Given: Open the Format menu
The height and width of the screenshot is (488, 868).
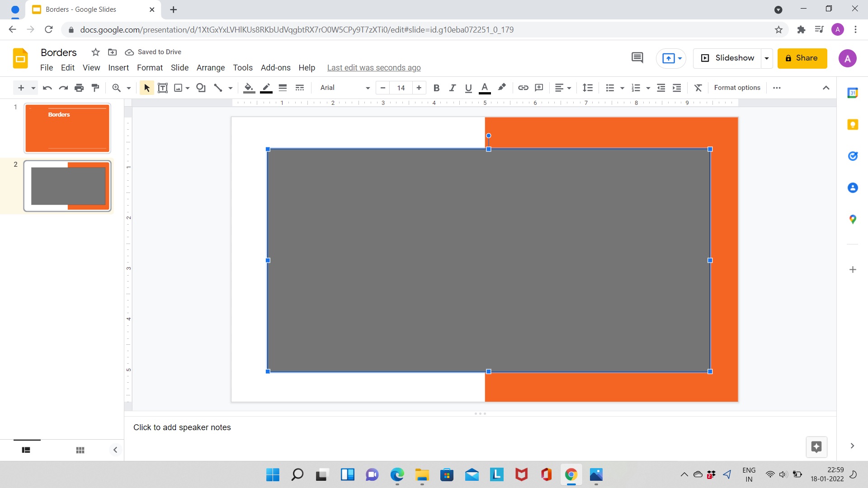Looking at the screenshot, I should click(150, 67).
